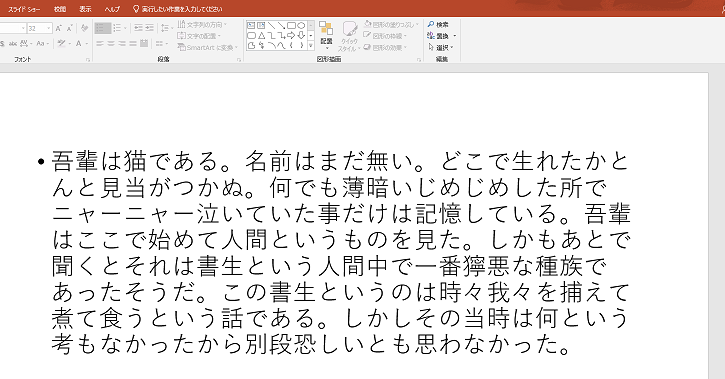Select the triangle shape
This screenshot has width=725, height=379.
[261, 35]
